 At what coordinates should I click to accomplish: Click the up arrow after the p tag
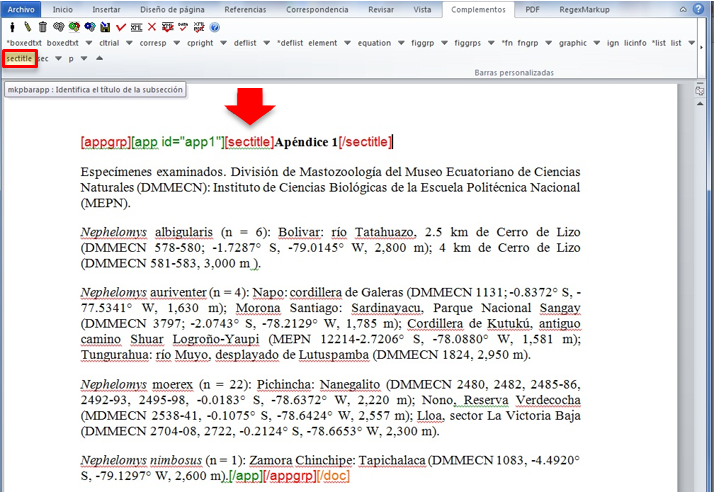99,58
